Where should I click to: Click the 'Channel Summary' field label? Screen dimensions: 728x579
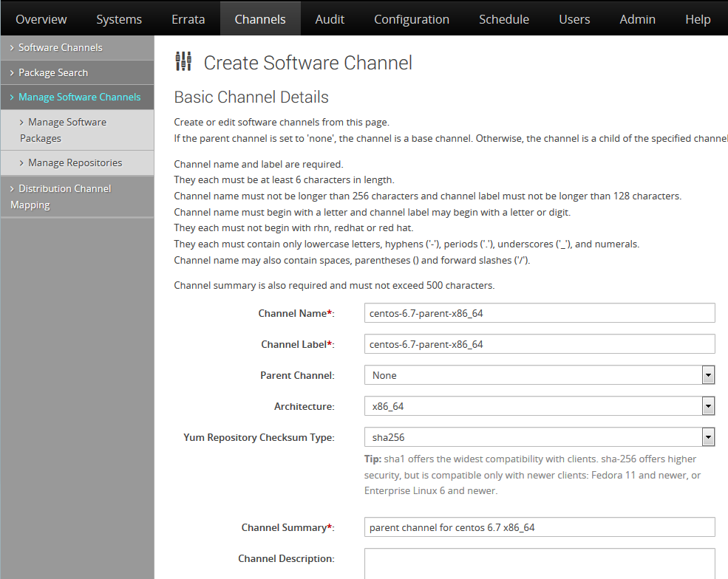(288, 527)
